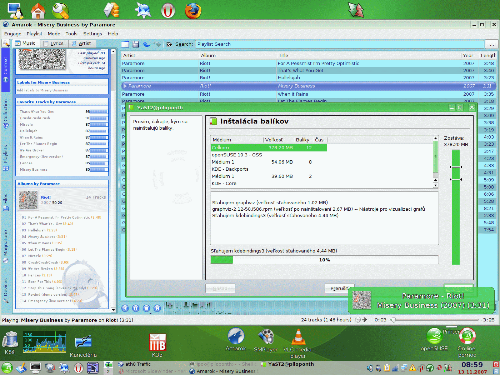Click the Amarok stop round button
The width and height of the screenshot is (500, 375).
pyautogui.click(x=146, y=308)
